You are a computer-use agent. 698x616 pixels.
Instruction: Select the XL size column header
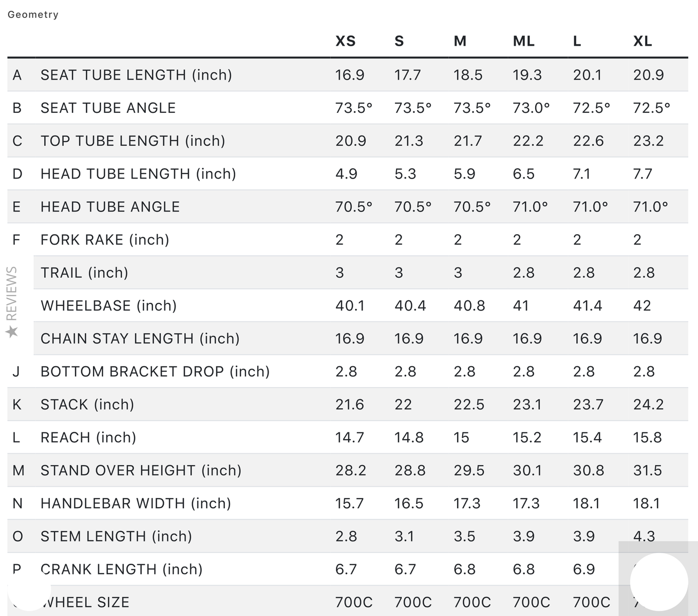click(642, 41)
